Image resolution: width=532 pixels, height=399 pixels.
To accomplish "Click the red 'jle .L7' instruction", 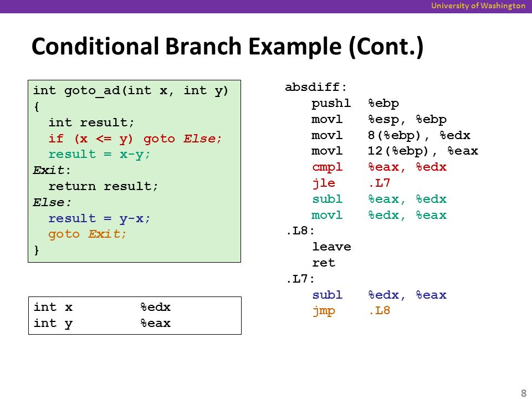I will click(351, 183).
